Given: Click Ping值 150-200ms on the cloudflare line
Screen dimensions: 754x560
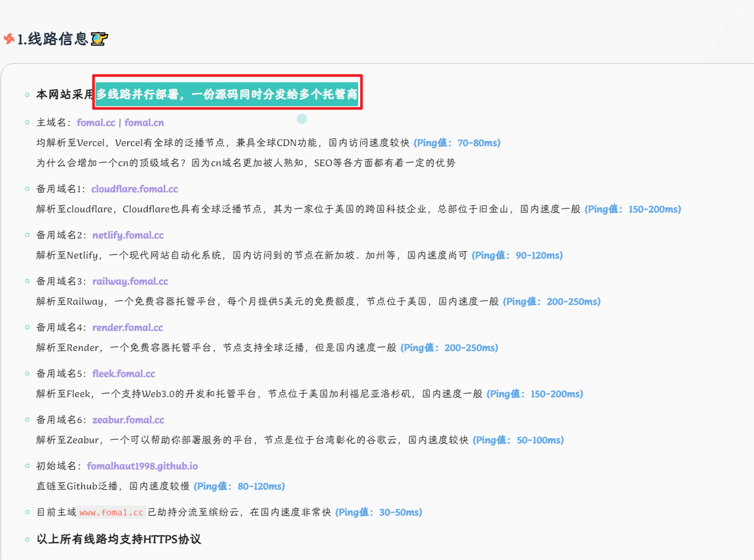Looking at the screenshot, I should point(632,209).
